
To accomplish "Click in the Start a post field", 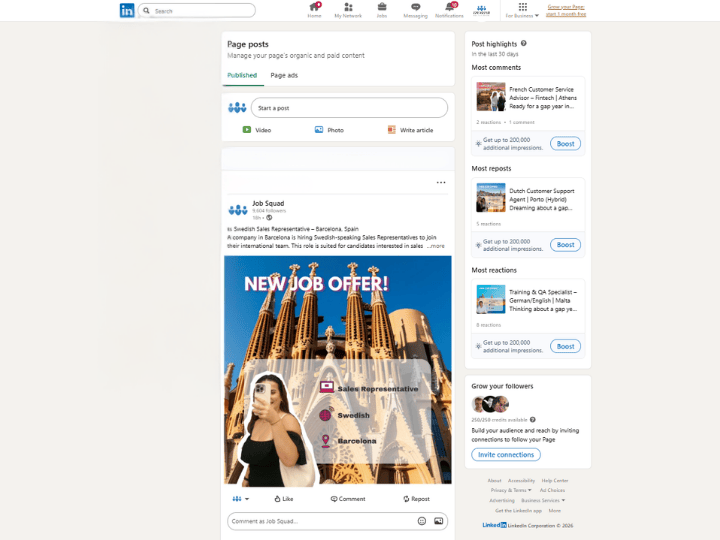I will [348, 108].
